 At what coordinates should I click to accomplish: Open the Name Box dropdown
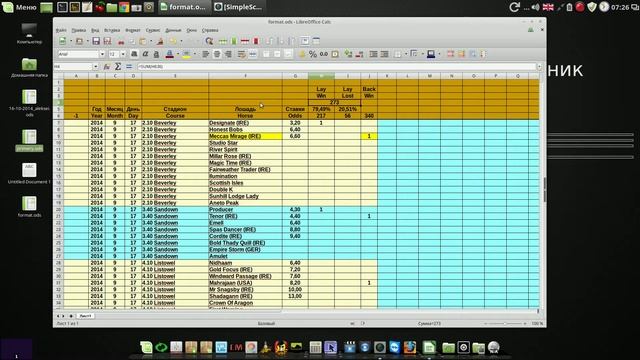click(96, 67)
